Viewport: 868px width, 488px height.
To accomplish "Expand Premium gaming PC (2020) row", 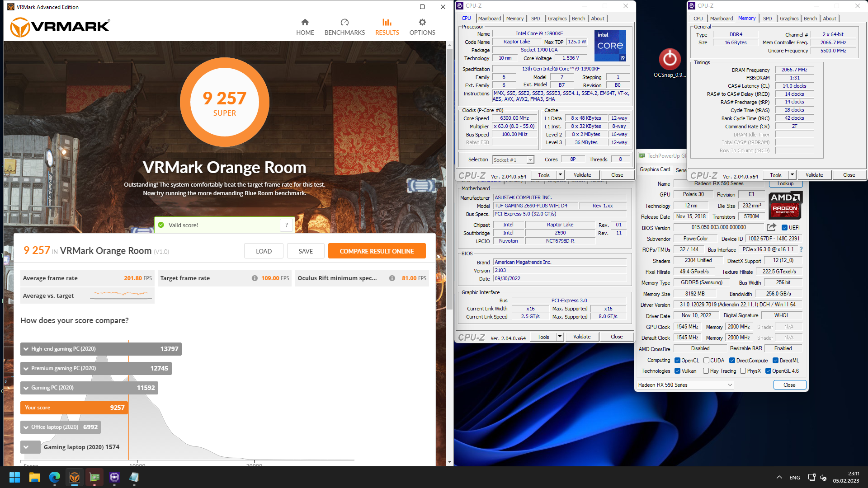I will (96, 368).
